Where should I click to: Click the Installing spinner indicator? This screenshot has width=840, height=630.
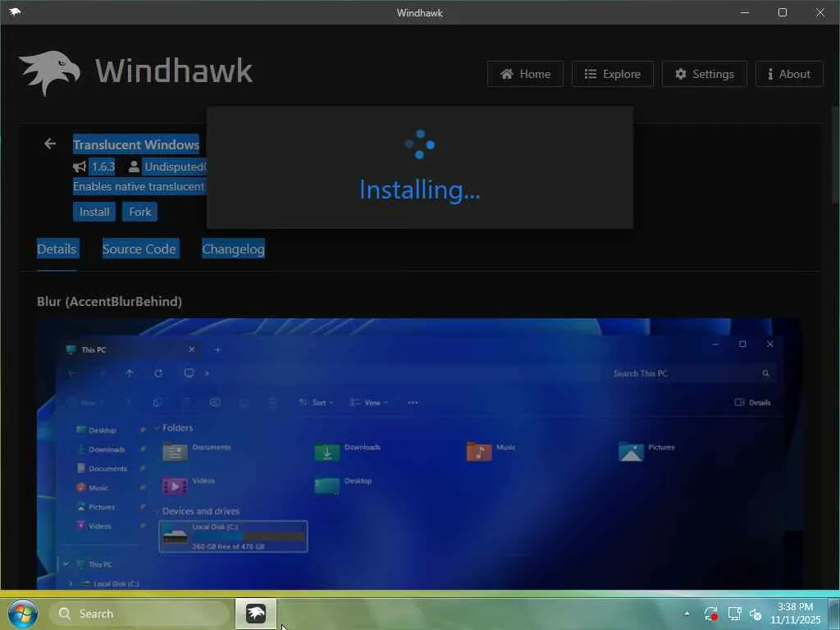pyautogui.click(x=419, y=144)
